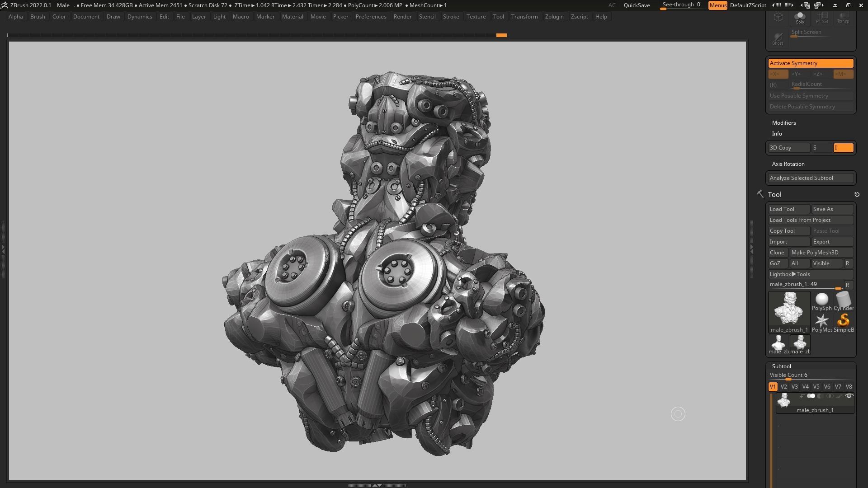Image resolution: width=868 pixels, height=488 pixels.
Task: Open the Zplugin menu
Action: pyautogui.click(x=554, y=17)
